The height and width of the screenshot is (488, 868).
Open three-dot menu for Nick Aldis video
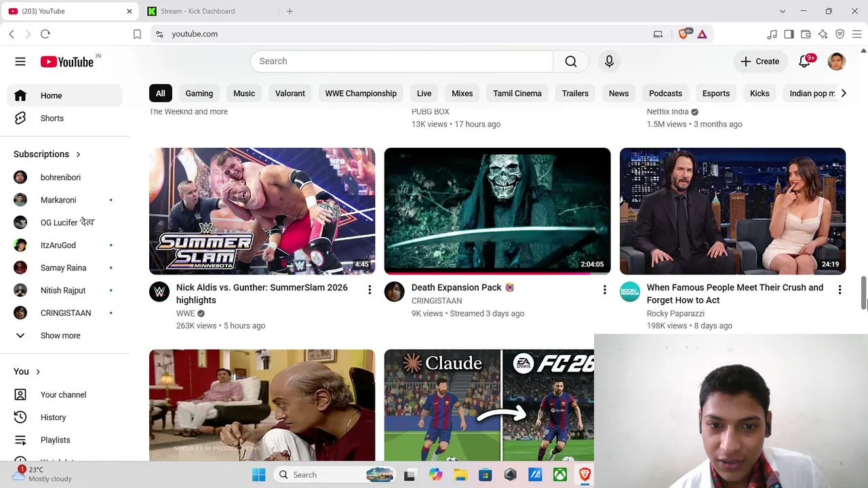pyautogui.click(x=370, y=290)
